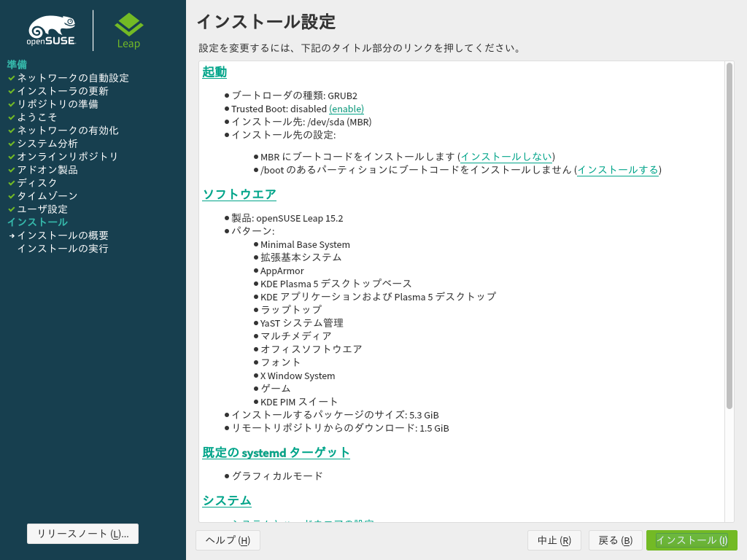Click the インストール設定 page title

266,22
